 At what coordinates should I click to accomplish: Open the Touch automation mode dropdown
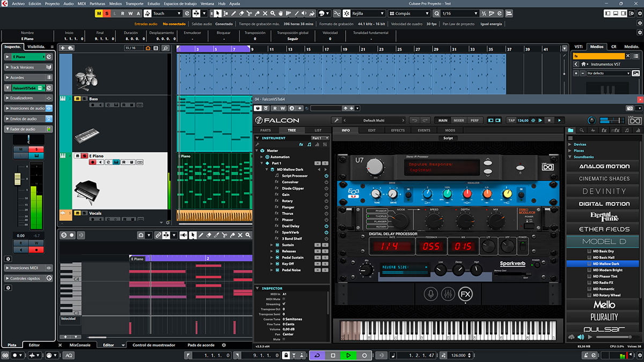[166, 13]
